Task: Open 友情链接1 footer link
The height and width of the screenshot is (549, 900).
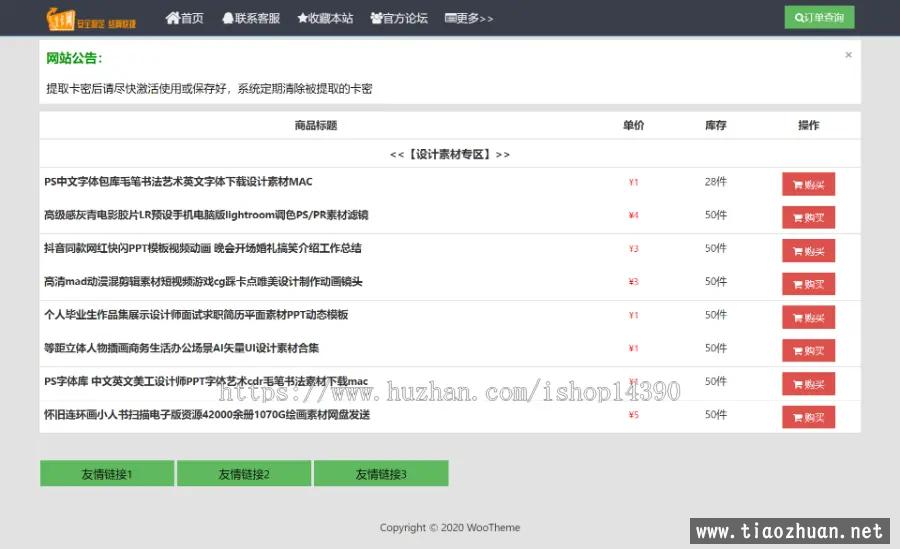Action: click(x=107, y=474)
